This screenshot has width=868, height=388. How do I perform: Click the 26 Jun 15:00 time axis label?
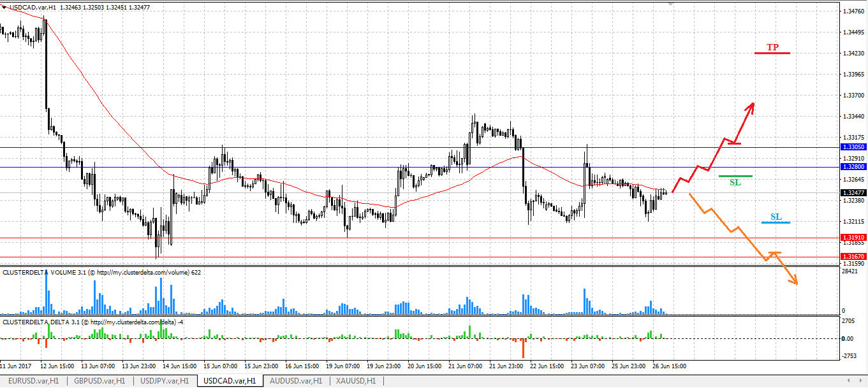(x=671, y=366)
